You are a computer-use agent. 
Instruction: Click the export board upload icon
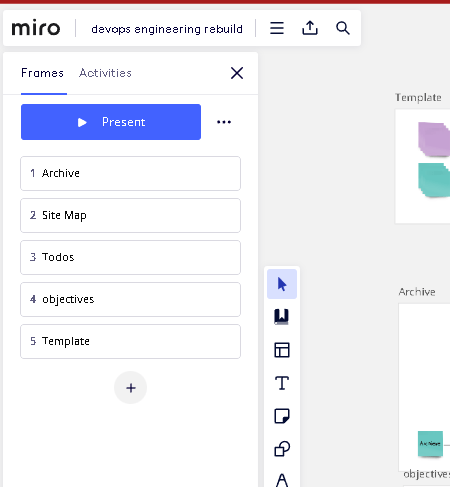coord(310,28)
